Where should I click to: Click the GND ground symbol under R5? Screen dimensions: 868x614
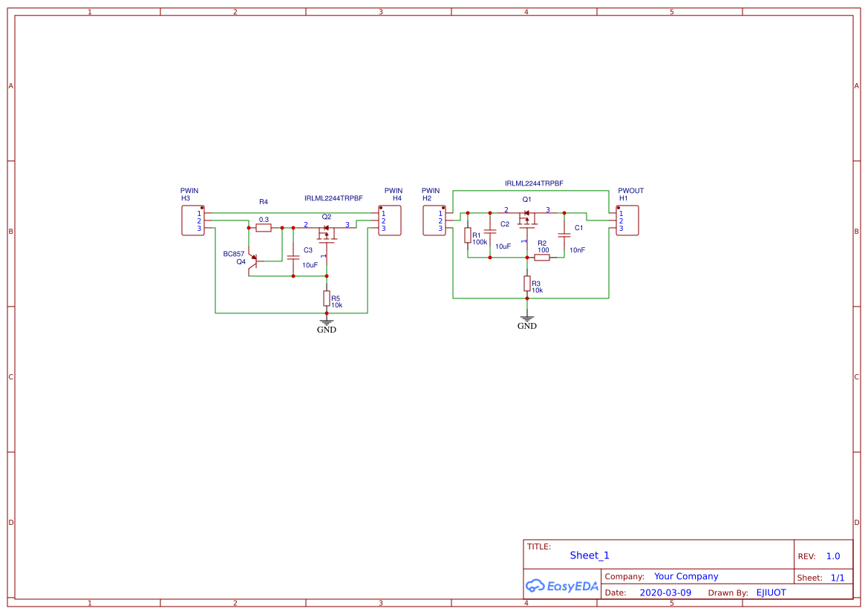point(327,321)
